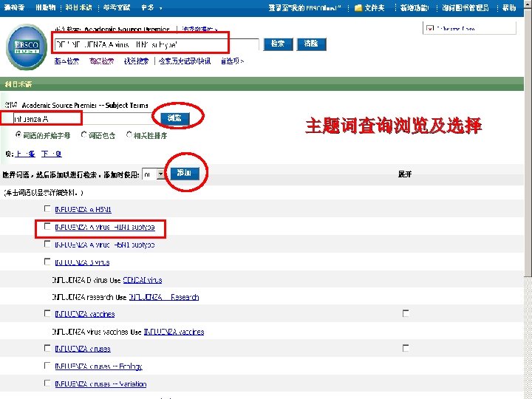The height and width of the screenshot is (399, 532).
Task: Select 词语的开始字母 radio option
Action: pos(18,134)
